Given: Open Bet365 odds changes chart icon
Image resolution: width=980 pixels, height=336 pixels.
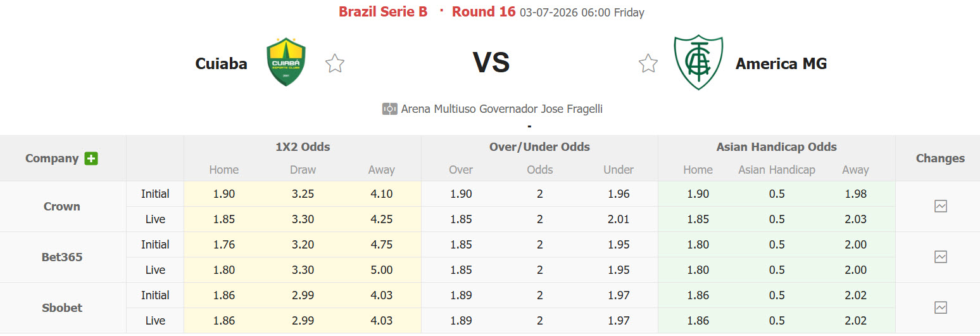Looking at the screenshot, I should click(x=941, y=257).
